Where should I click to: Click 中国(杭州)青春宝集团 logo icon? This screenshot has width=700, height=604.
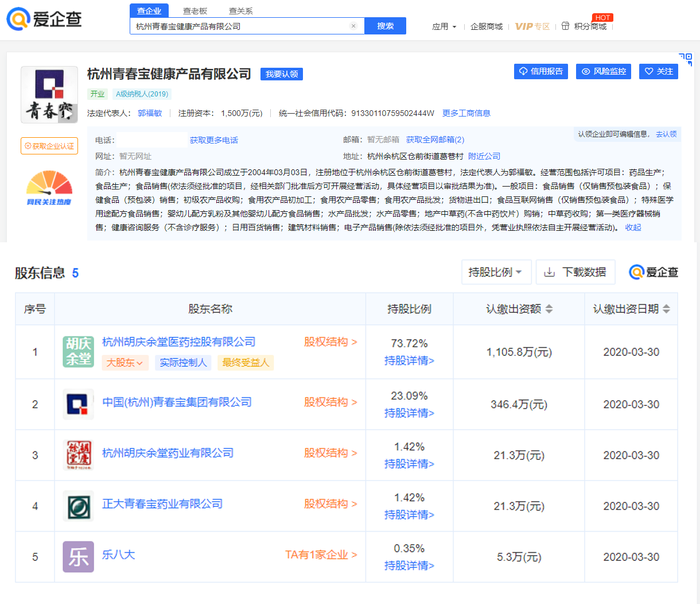tap(78, 404)
